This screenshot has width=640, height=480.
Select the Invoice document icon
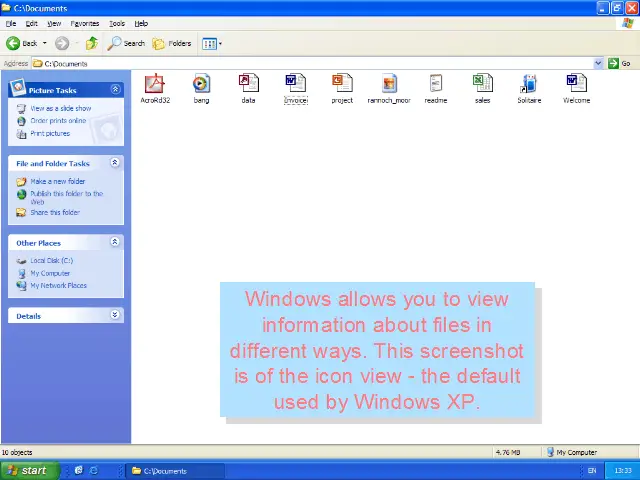click(x=295, y=84)
